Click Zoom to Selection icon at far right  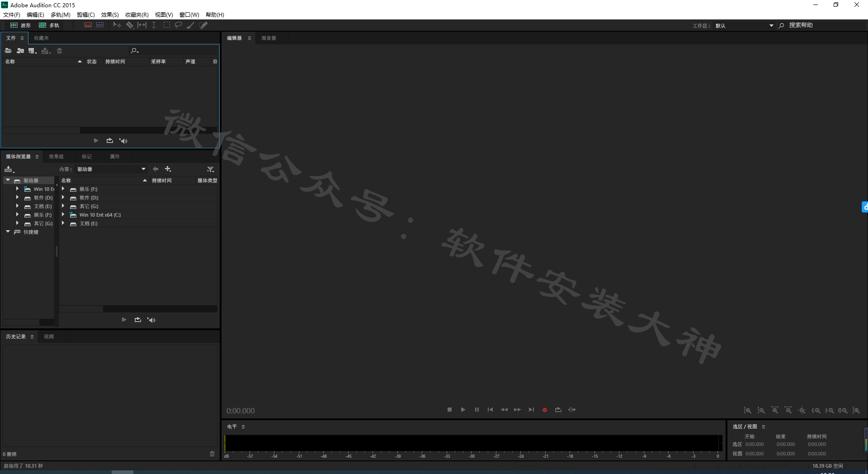[x=856, y=410]
